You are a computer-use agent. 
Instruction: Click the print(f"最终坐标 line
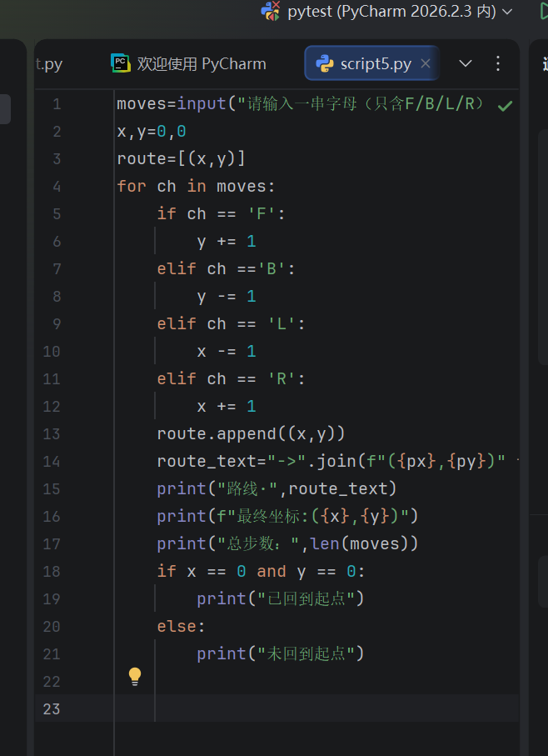coord(287,517)
